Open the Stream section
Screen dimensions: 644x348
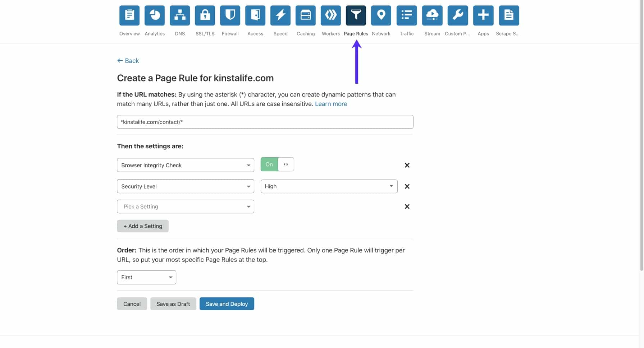[432, 15]
